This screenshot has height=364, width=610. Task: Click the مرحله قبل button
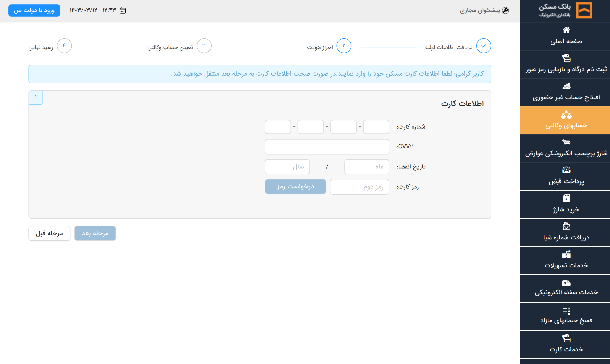[49, 233]
